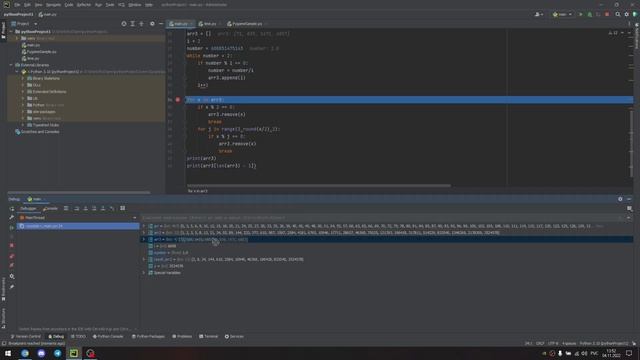Open the test.py editor tab
This screenshot has width=640, height=360.
coord(210,24)
